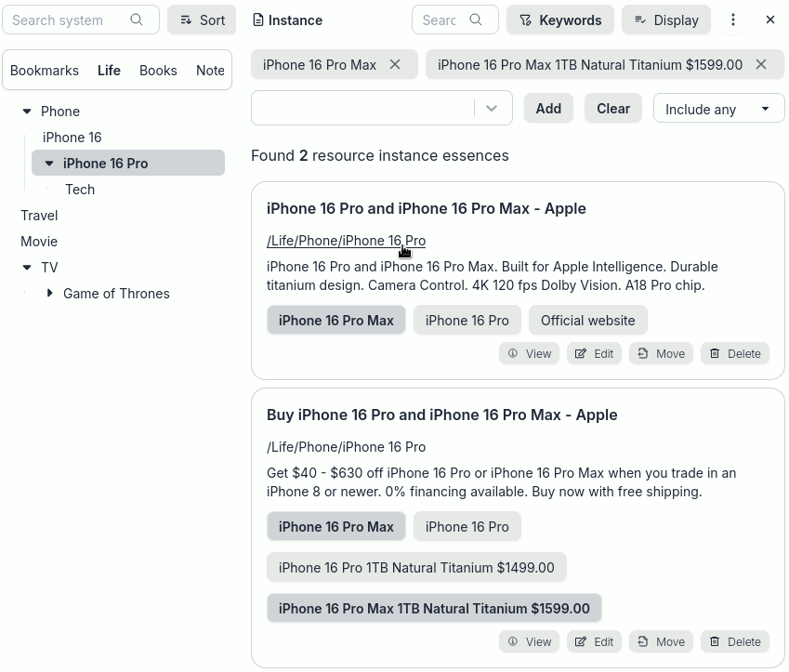Click the system search magnifier icon

(137, 20)
